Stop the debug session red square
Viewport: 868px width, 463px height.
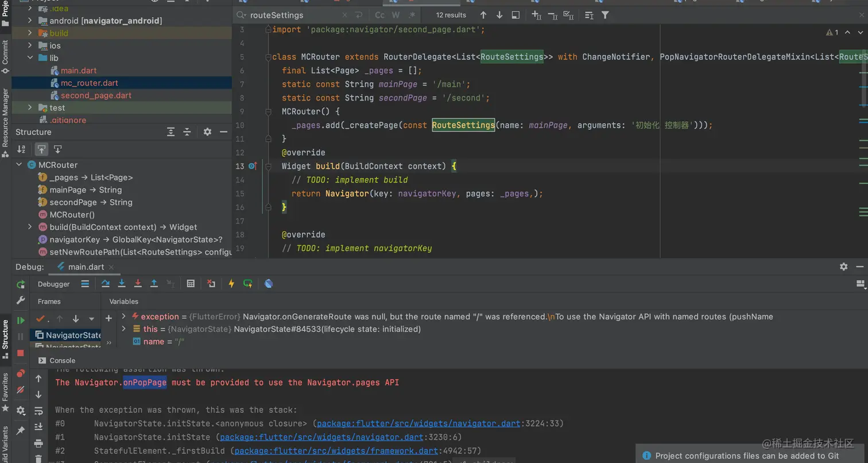pyautogui.click(x=21, y=353)
